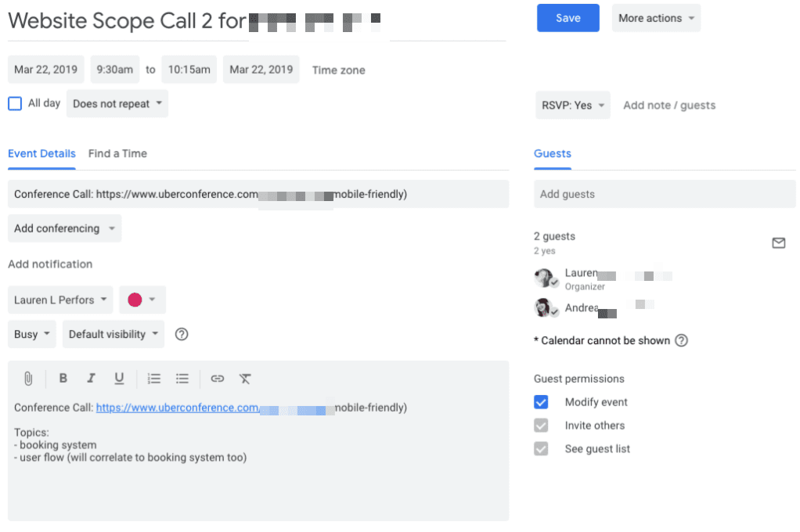Image resolution: width=800 pixels, height=532 pixels.
Task: Toggle underline formatting
Action: coord(119,379)
